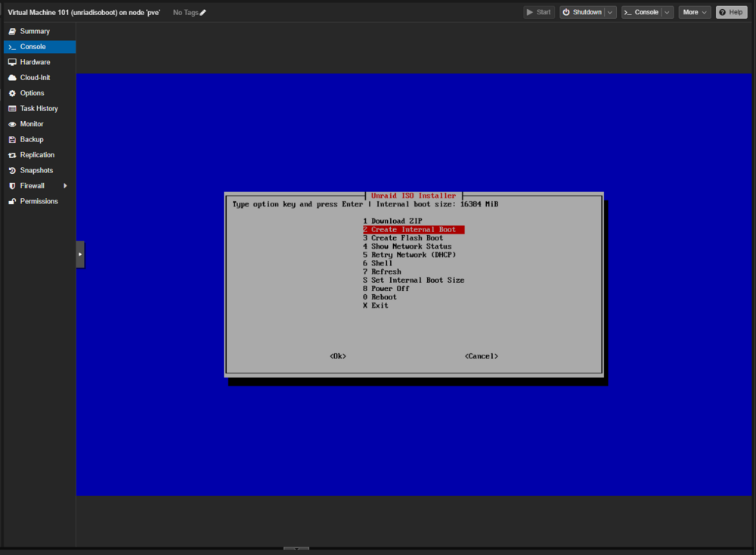This screenshot has width=756, height=555.
Task: Click the 'No Tags' label
Action: click(186, 13)
